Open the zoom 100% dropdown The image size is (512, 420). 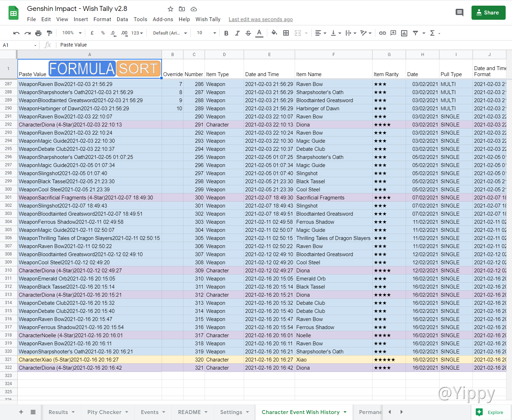(72, 33)
